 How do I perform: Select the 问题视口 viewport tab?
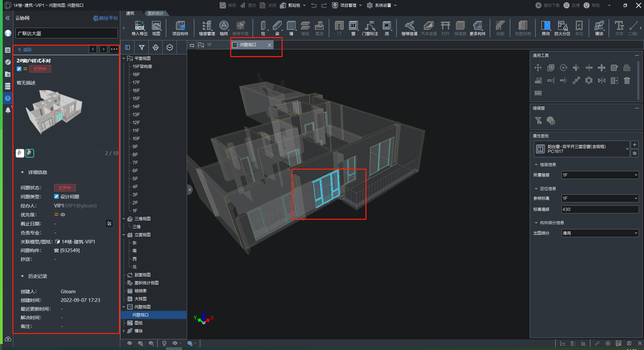pos(248,45)
